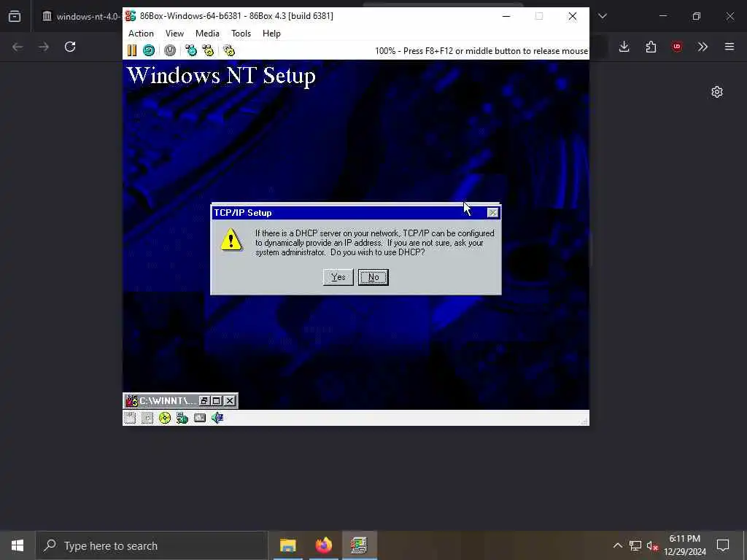Screen dimensions: 747x560
Task: Expand more browser tools chevrons
Action: point(703,47)
